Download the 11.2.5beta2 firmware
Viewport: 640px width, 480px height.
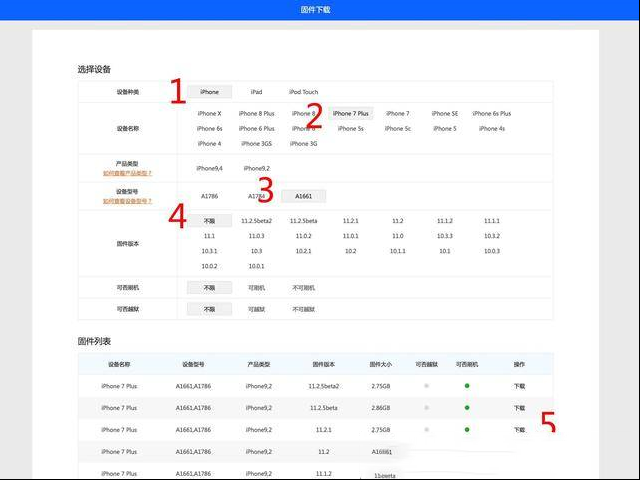click(x=519, y=386)
